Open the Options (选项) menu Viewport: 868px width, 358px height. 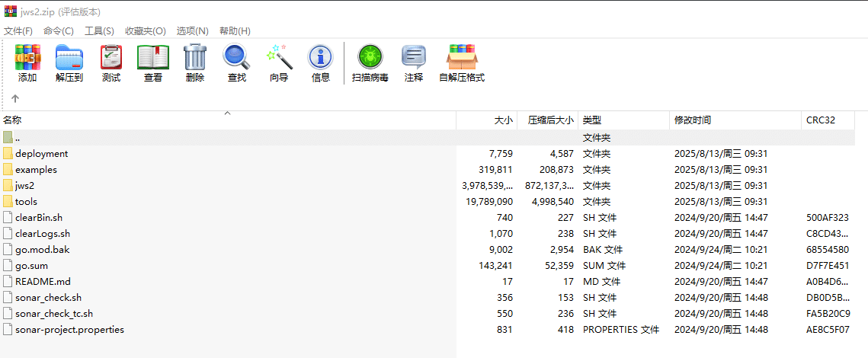(192, 31)
